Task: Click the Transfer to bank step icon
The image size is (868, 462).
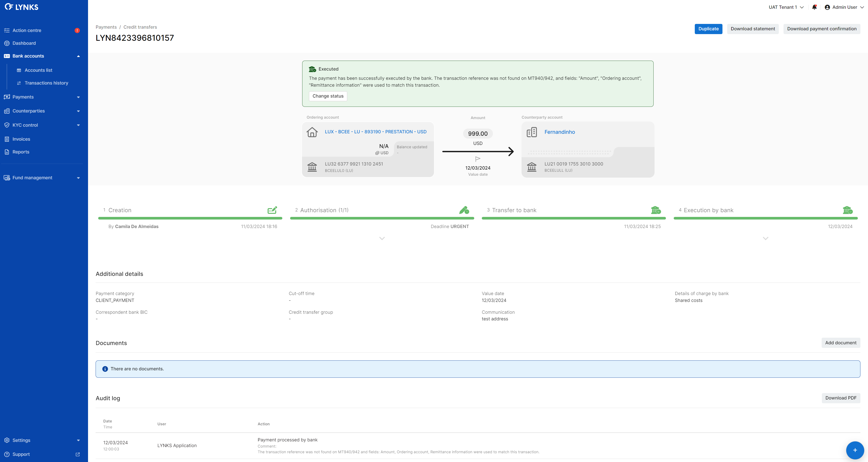Action: tap(656, 210)
